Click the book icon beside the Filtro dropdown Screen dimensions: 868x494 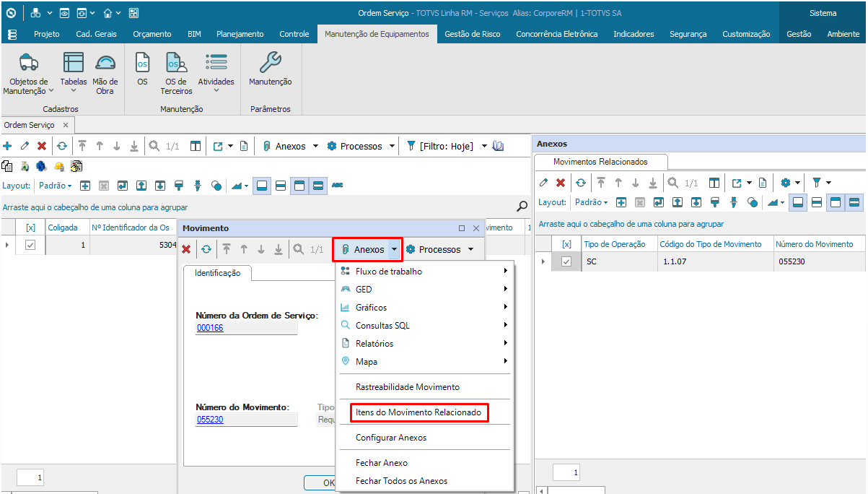(x=498, y=146)
